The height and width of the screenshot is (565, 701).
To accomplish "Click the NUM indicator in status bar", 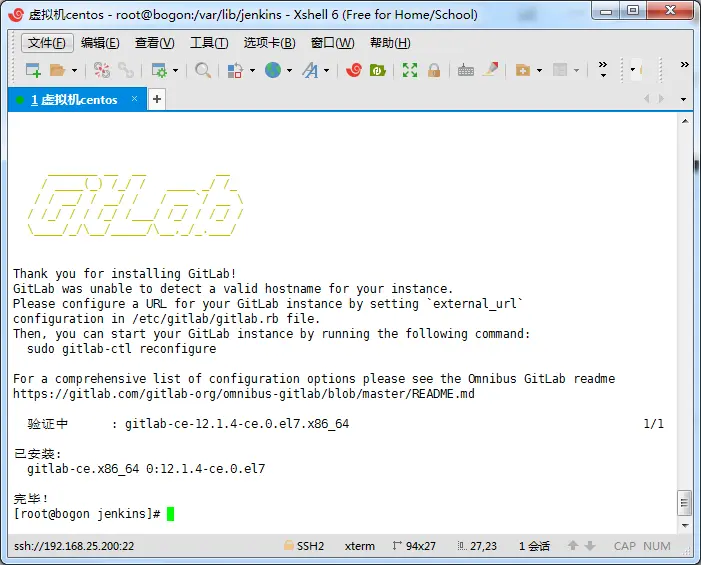I will click(x=657, y=546).
